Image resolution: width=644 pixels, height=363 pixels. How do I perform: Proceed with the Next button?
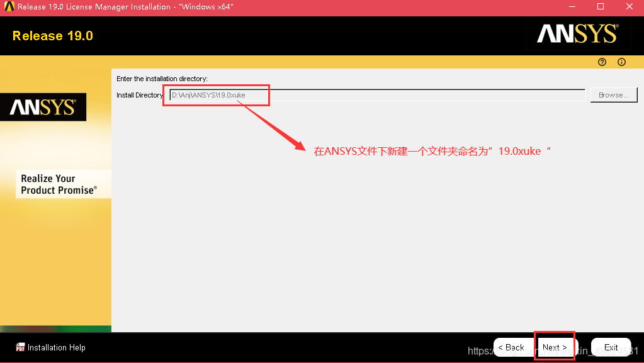(x=555, y=347)
